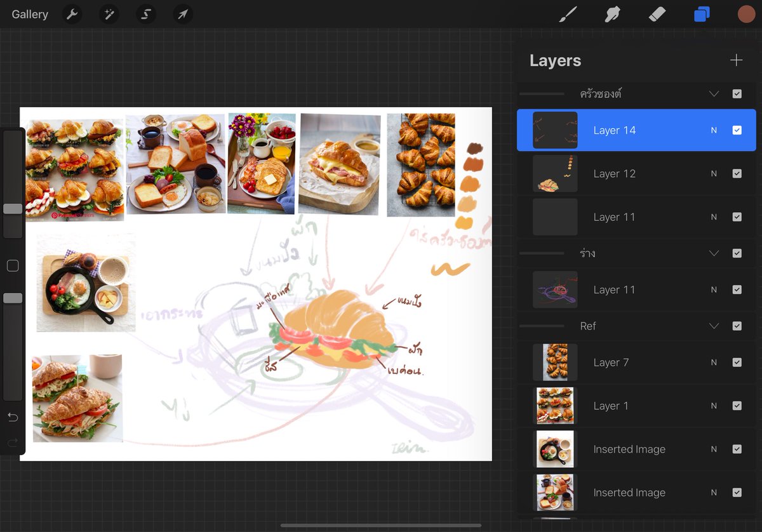762x532 pixels.
Task: Collapse the ครัวซองต์ layer group
Action: point(714,94)
